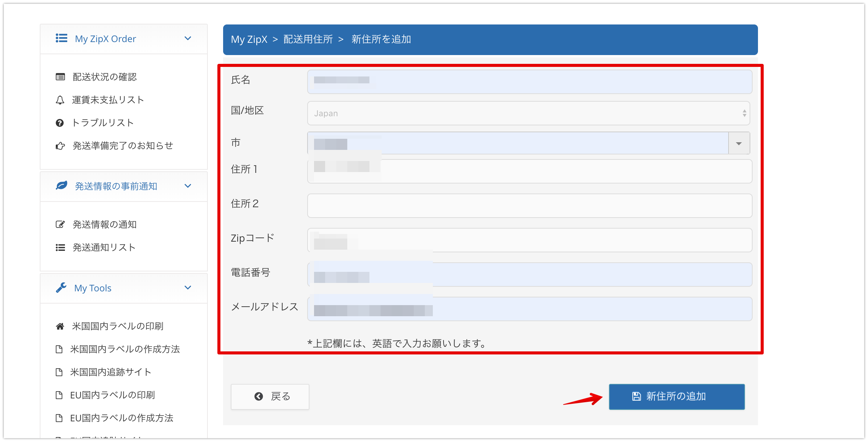Click the thumbs-up icon for 発送準備完了のお知らせ
The image size is (868, 442).
pyautogui.click(x=60, y=146)
